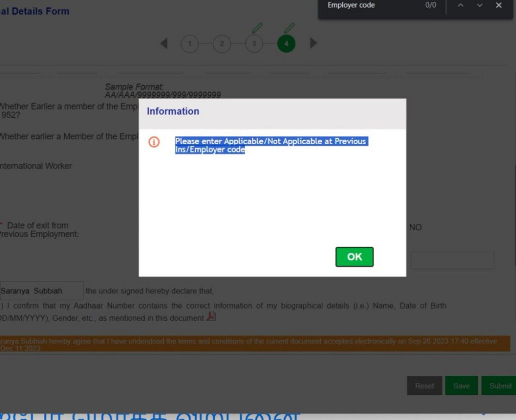Click the green Save button
Screen dimensions: 516x420
click(462, 385)
